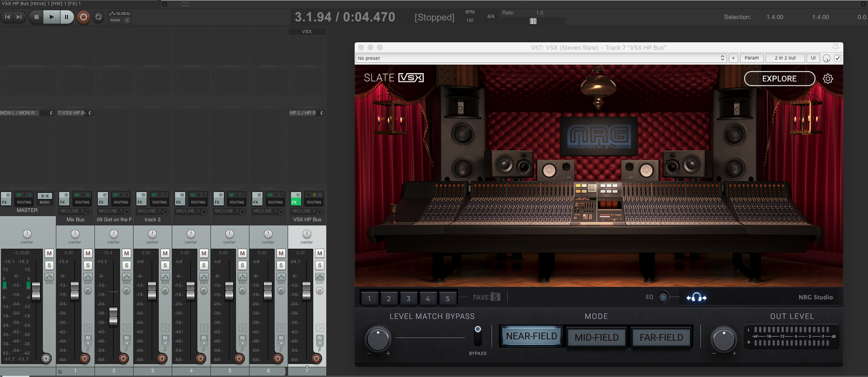The image size is (868, 377).
Task: Arm record on VSX HP Bus track
Action: click(x=316, y=358)
